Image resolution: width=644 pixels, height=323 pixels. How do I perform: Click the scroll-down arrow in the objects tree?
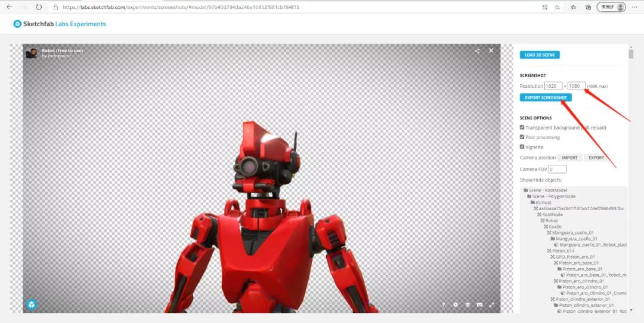click(x=631, y=310)
